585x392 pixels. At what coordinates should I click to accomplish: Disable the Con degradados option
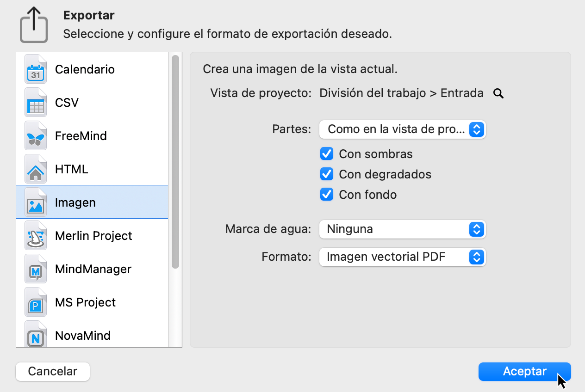point(327,174)
